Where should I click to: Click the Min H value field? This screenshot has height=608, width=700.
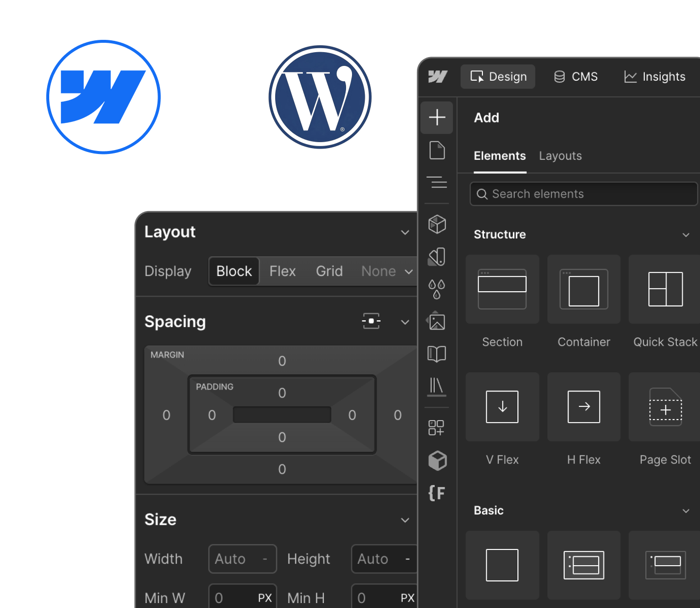[x=384, y=596]
